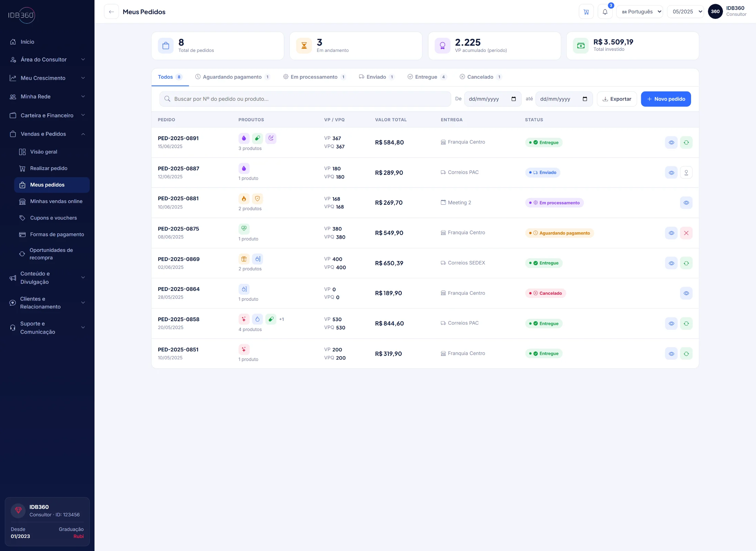View details eye icon for PED-2025-0881
The height and width of the screenshot is (551, 756).
686,203
